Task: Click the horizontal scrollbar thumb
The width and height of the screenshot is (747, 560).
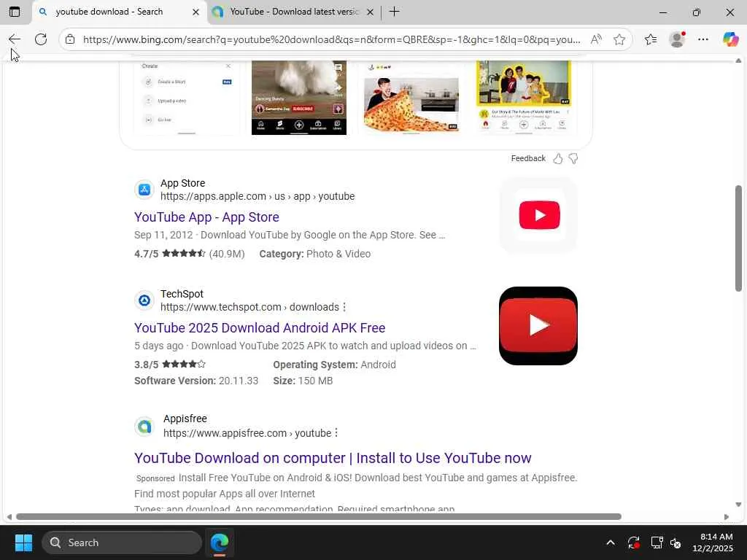Action: click(x=318, y=517)
